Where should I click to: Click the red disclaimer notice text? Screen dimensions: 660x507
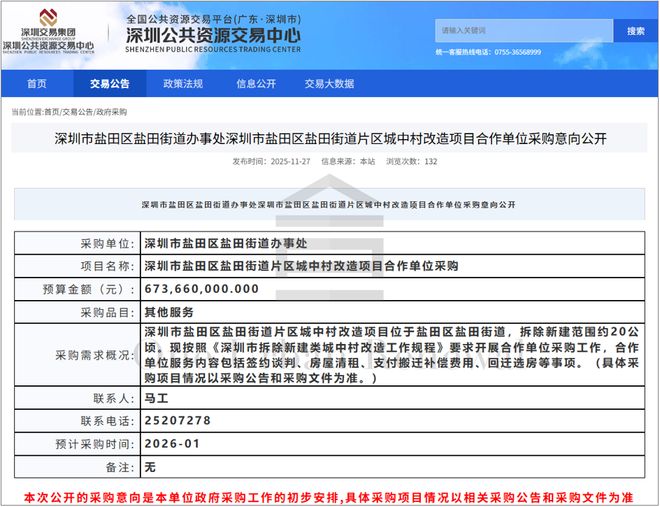329,498
